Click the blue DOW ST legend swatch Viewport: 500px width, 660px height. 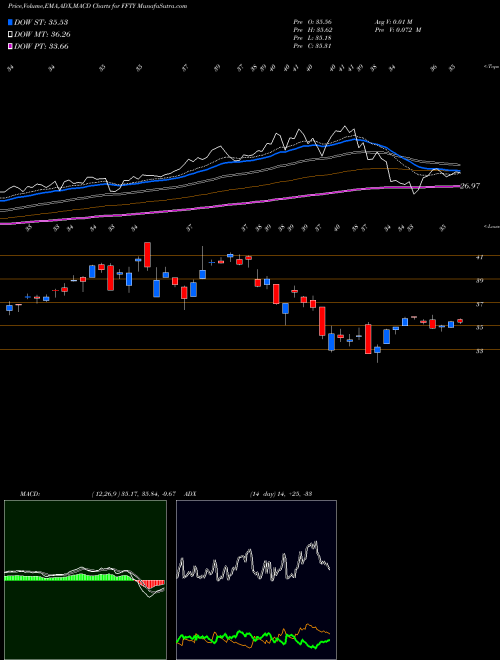(10, 22)
